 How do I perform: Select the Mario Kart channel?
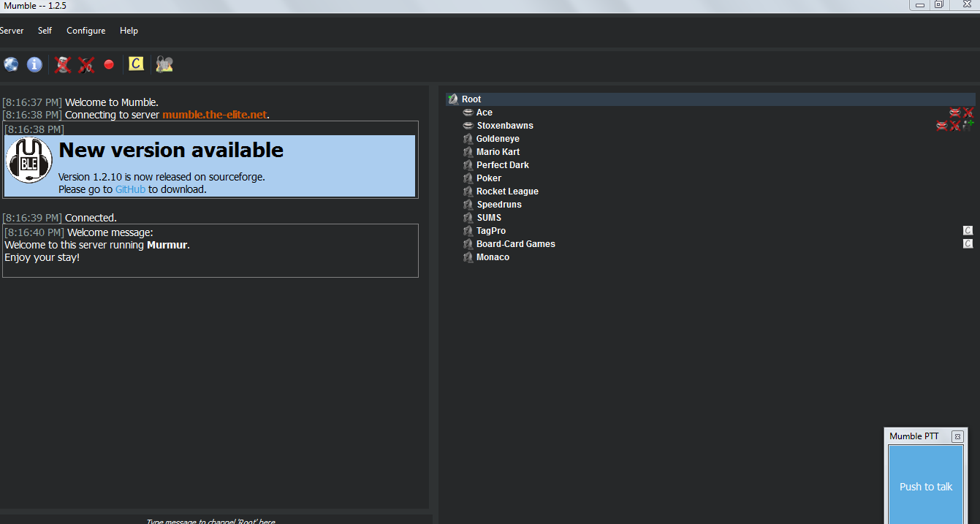pyautogui.click(x=498, y=152)
